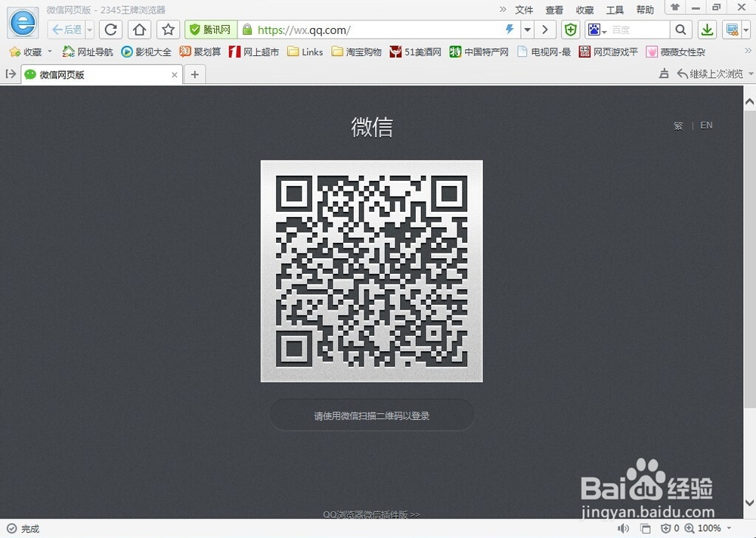The width and height of the screenshot is (756, 538).
Task: Open the 电视网 bookmark
Action: coord(544,51)
